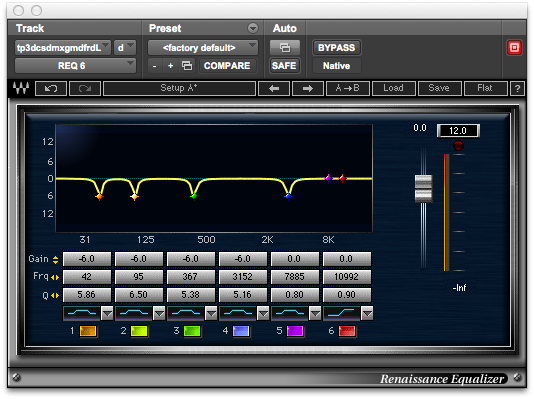Click the upper output fader handle
Viewport: 534px width, 399px height.
(423, 181)
